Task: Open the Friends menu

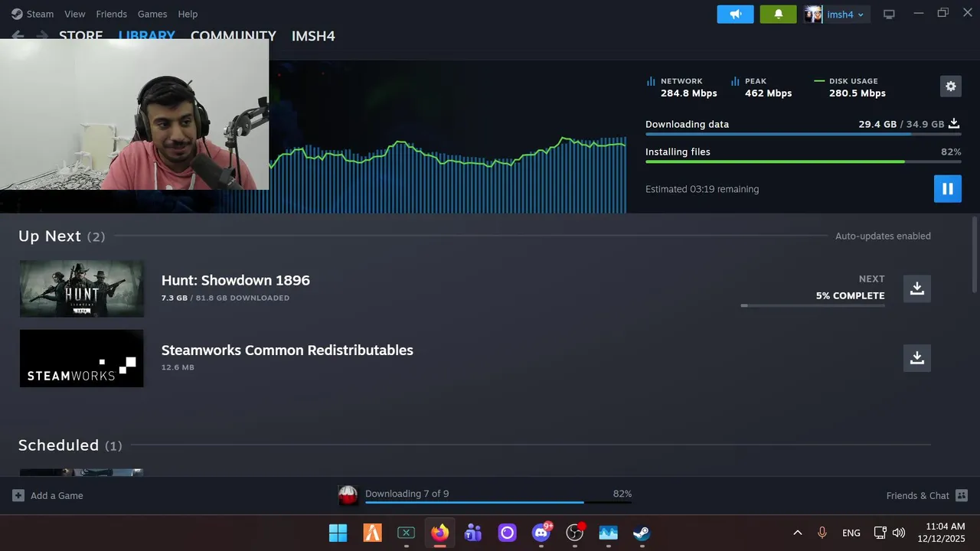Action: pos(112,14)
